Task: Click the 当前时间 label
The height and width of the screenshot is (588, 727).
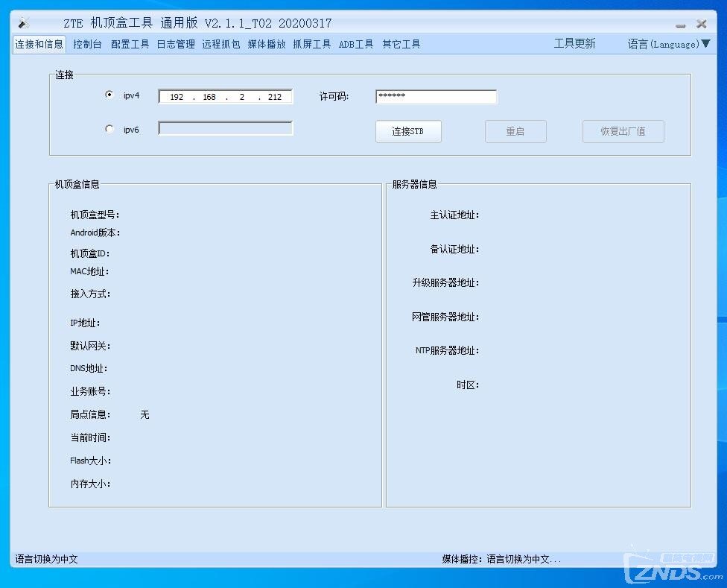Action: point(90,437)
